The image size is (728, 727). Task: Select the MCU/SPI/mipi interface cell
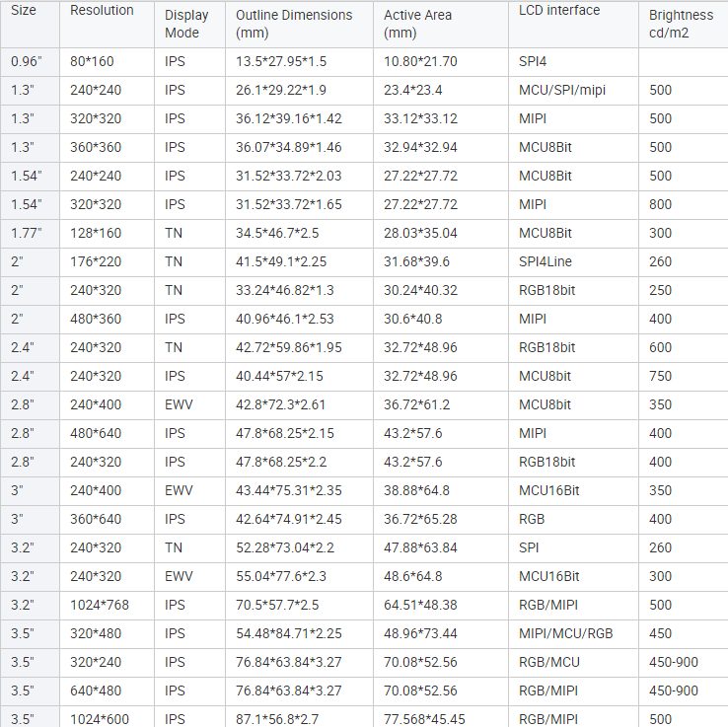click(562, 90)
